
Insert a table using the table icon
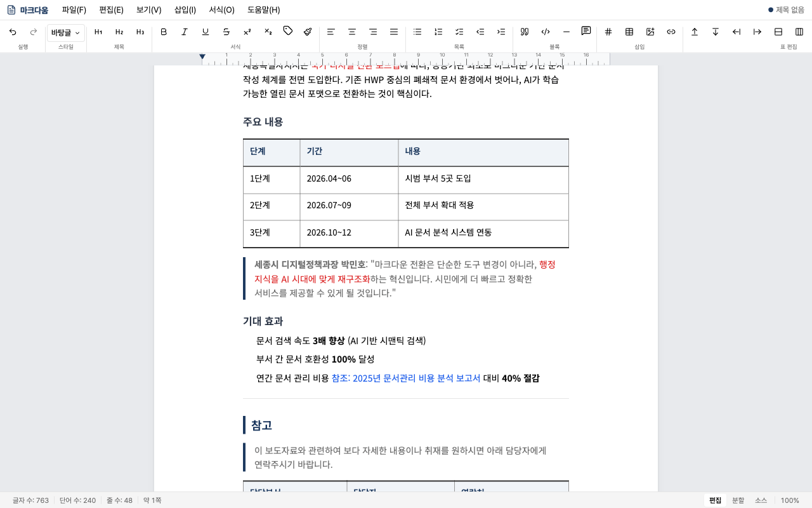click(x=629, y=31)
